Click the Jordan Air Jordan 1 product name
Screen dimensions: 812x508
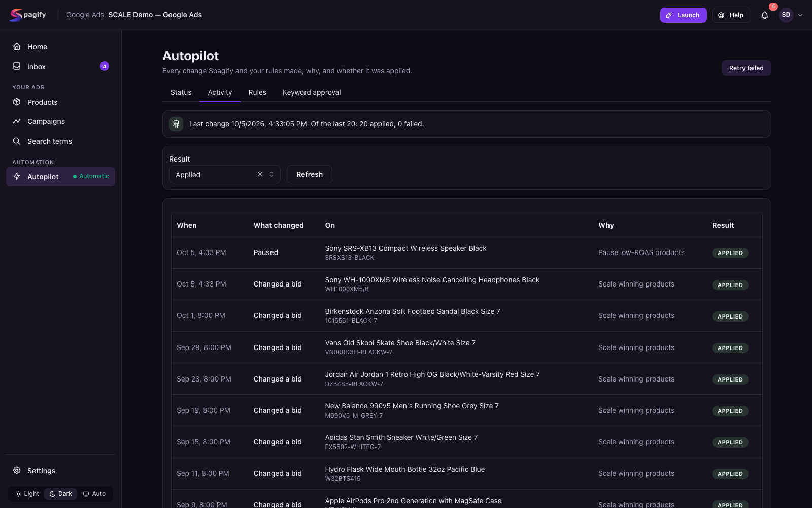point(432,374)
